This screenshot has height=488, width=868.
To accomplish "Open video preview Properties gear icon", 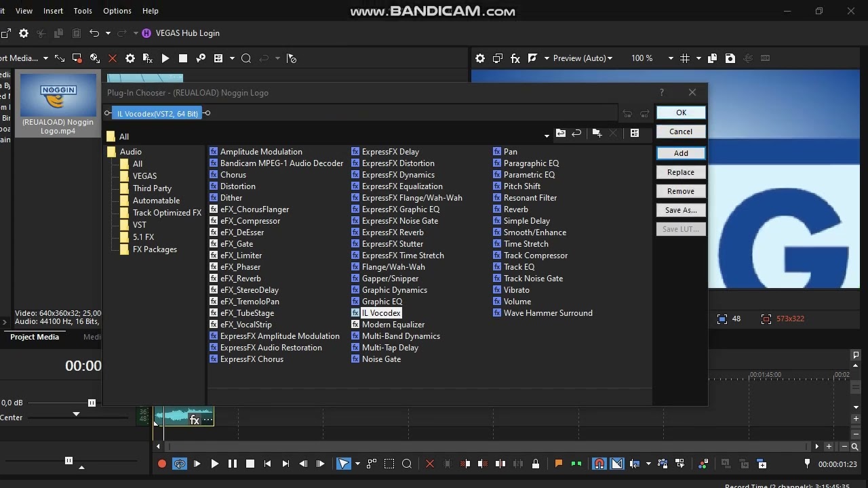I will [480, 58].
